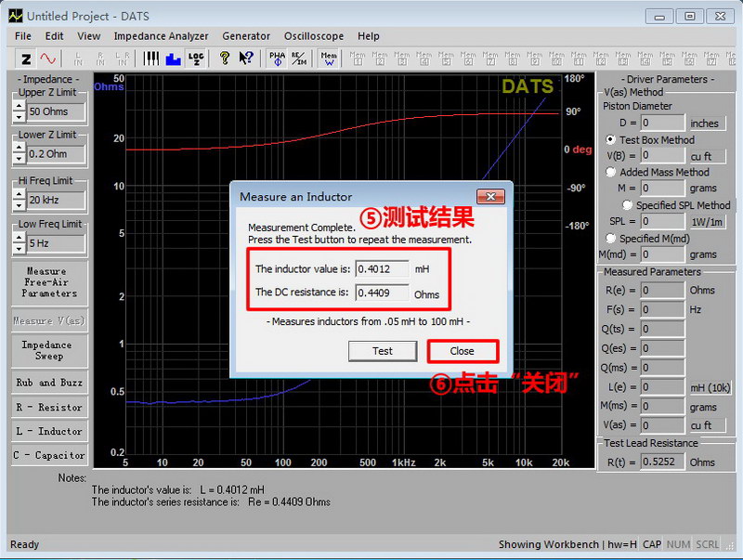Click Close in Measure an Inductor dialog
This screenshot has width=743, height=560.
(462, 351)
